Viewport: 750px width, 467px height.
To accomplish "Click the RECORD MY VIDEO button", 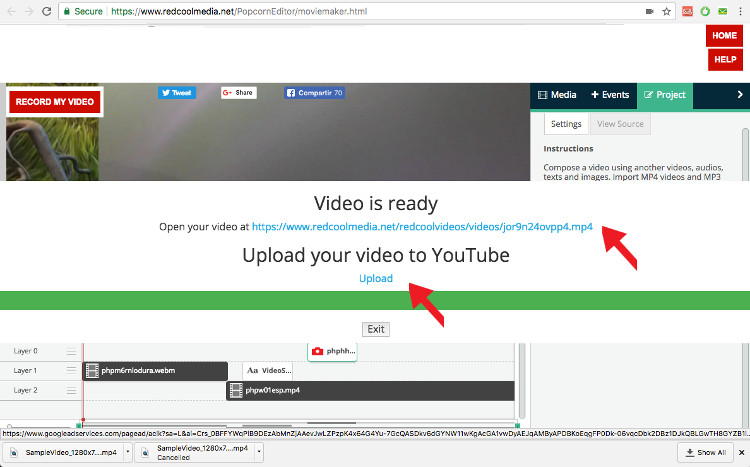I will coord(55,102).
